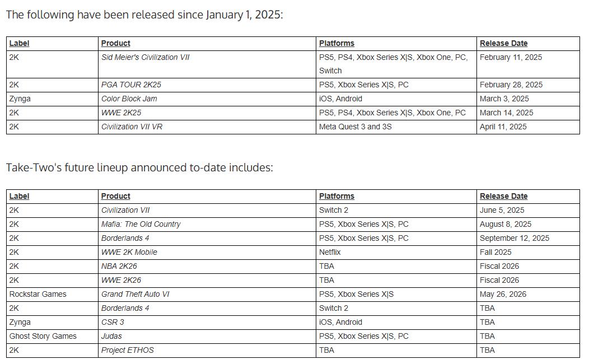The image size is (589, 364).
Task: Click the NBA 2K26 product cell
Action: click(x=207, y=267)
